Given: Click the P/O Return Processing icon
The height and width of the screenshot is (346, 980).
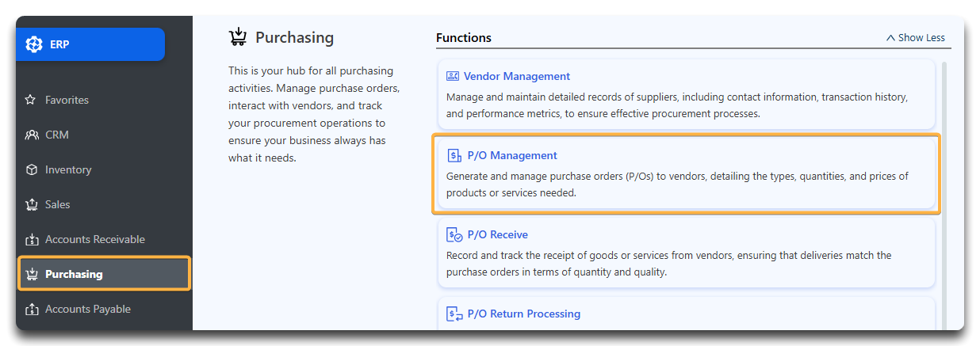Looking at the screenshot, I should [x=454, y=314].
